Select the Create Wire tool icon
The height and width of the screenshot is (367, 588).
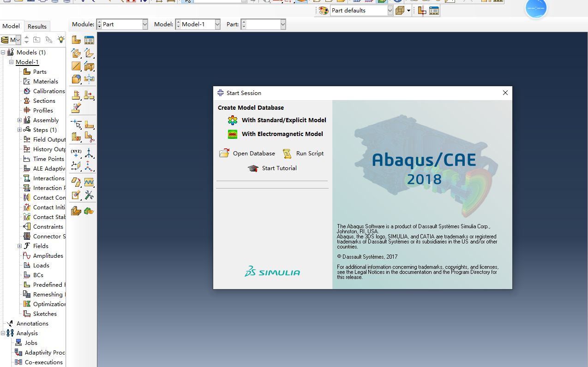[x=76, y=66]
